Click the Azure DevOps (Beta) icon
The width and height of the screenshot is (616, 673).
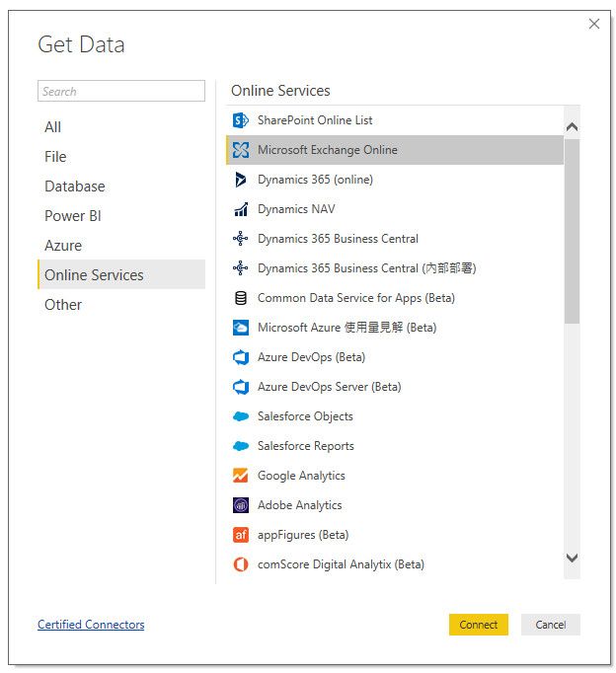coord(240,357)
